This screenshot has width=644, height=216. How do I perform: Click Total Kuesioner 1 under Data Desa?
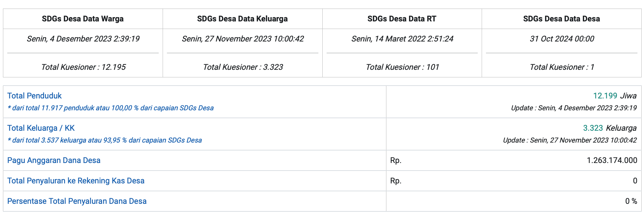562,67
